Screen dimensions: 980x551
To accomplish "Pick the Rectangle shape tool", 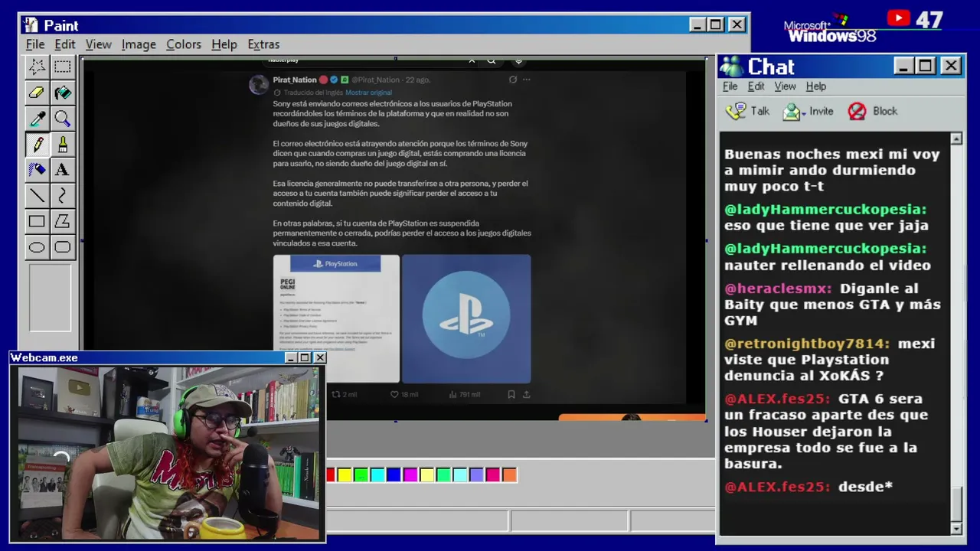I will [x=37, y=222].
